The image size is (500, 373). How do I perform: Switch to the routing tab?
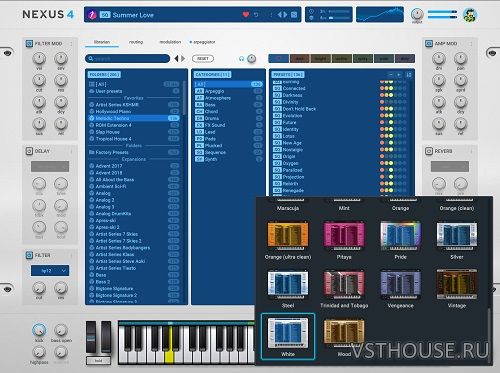[x=136, y=42]
